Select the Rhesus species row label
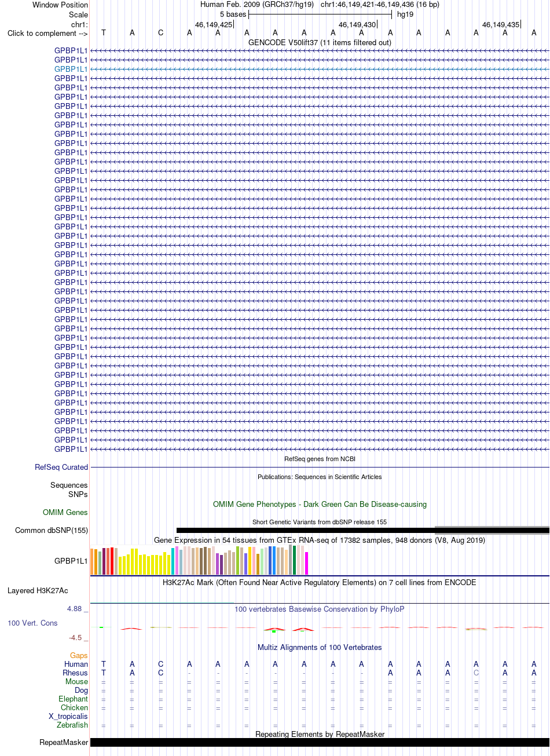 75,673
